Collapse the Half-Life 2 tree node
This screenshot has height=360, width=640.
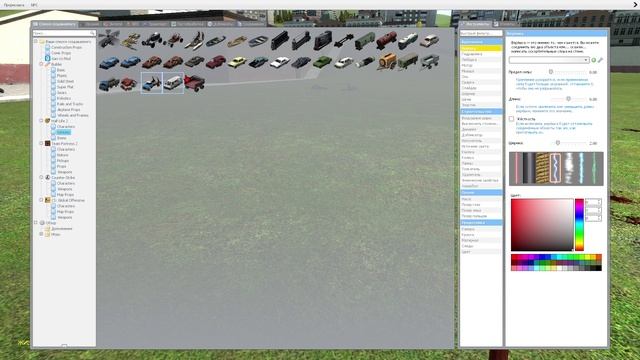click(41, 121)
